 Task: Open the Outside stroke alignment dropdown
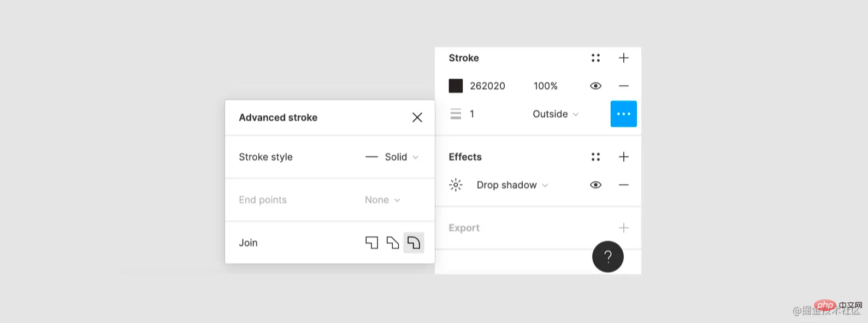[x=556, y=114]
